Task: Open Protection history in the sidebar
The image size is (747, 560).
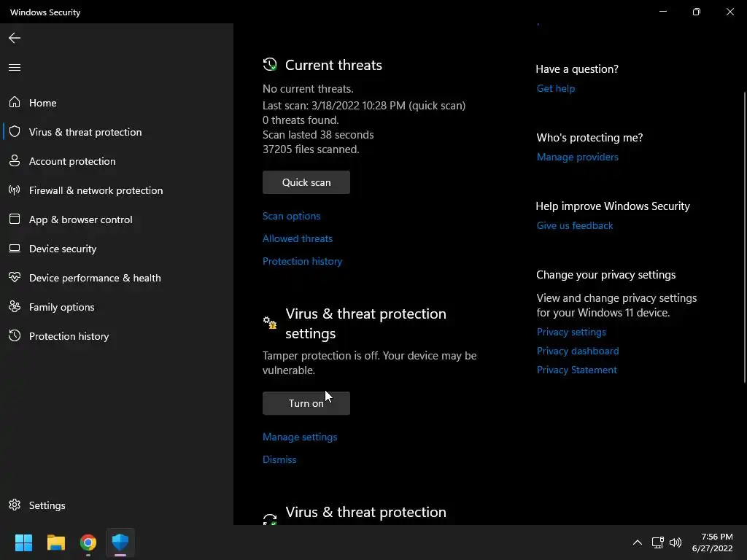Action: [117, 336]
